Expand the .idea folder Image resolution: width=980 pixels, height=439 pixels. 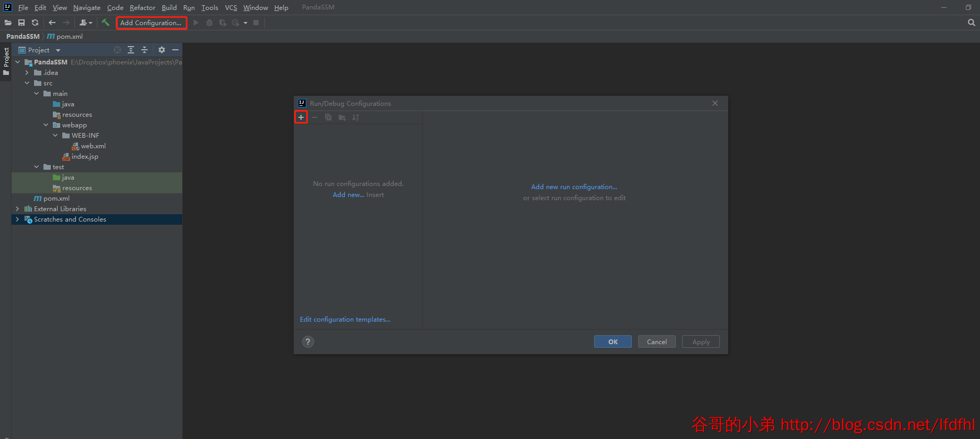[27, 72]
